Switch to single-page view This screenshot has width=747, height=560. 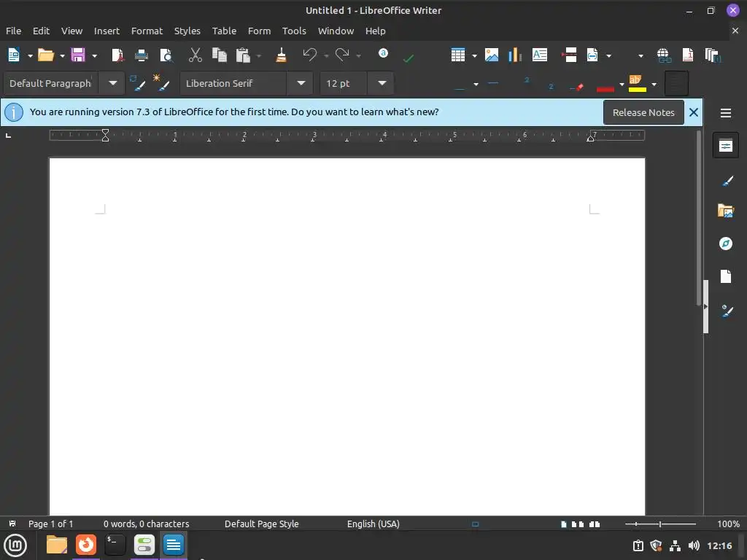point(564,524)
